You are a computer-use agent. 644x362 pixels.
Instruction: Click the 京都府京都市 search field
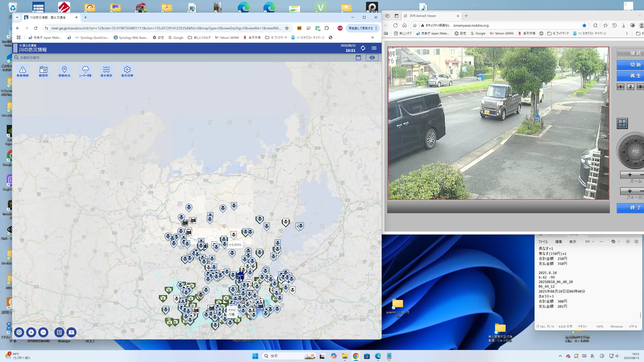tap(30, 58)
